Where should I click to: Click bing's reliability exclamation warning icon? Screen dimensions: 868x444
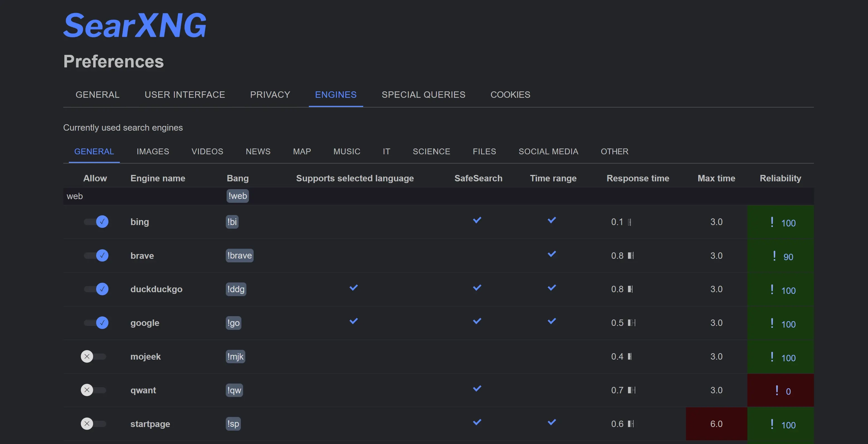(x=772, y=222)
